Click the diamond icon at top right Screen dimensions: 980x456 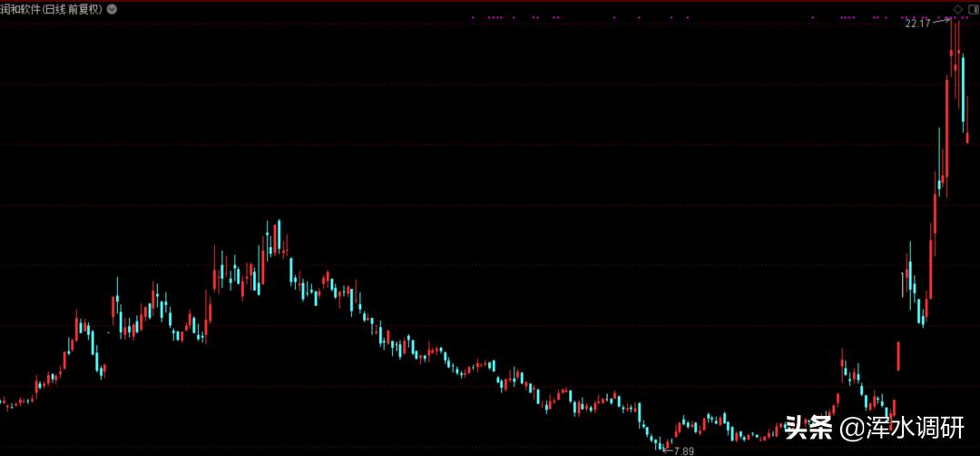[x=958, y=9]
